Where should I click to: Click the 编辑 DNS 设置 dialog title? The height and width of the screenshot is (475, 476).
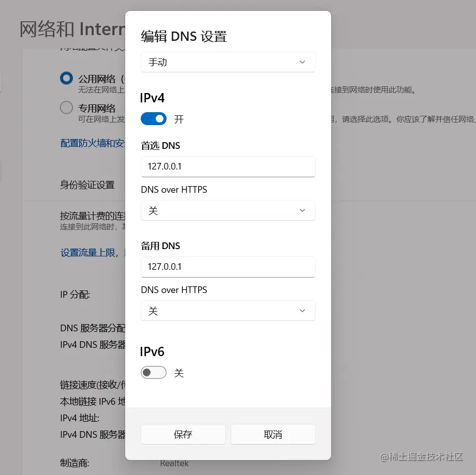pos(184,36)
